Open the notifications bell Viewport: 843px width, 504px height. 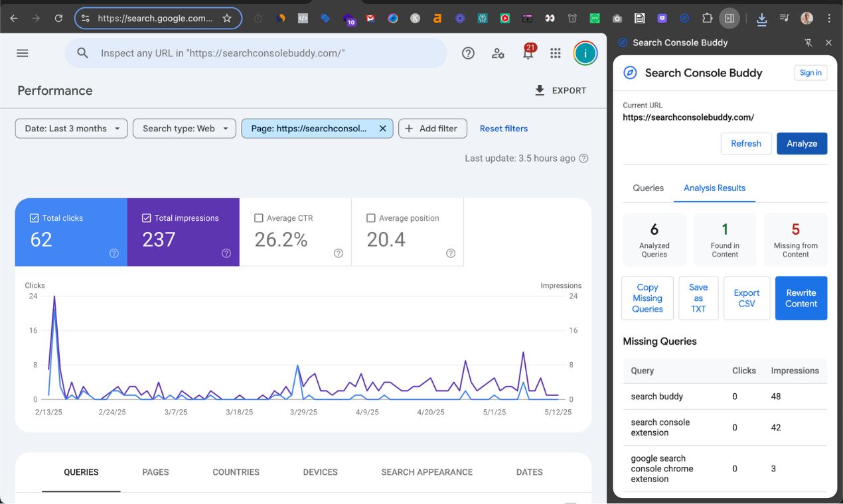pyautogui.click(x=528, y=54)
